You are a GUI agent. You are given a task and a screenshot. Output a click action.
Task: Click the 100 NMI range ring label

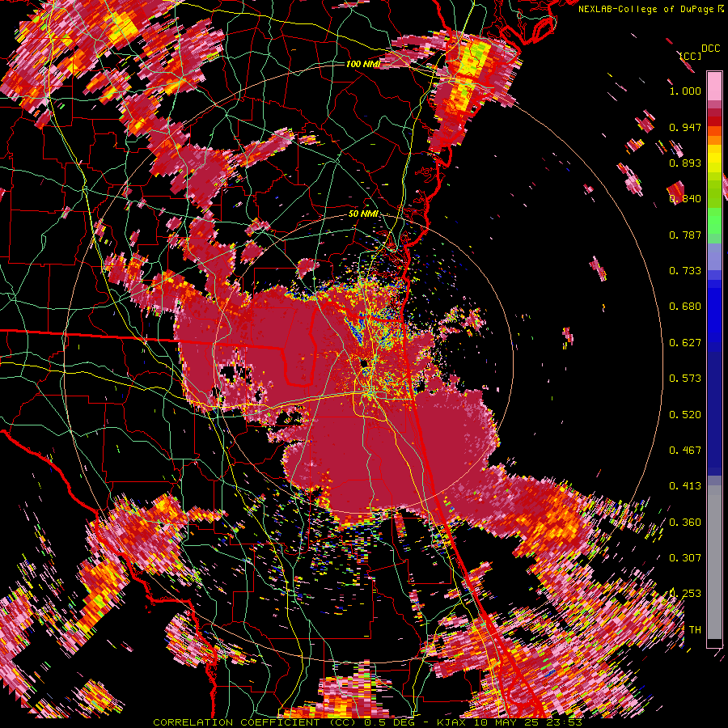(363, 64)
